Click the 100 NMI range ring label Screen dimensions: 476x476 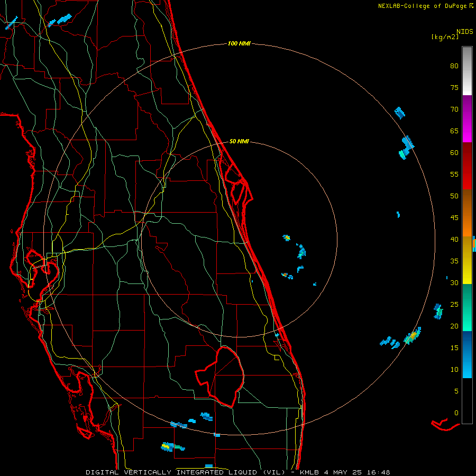pos(239,44)
